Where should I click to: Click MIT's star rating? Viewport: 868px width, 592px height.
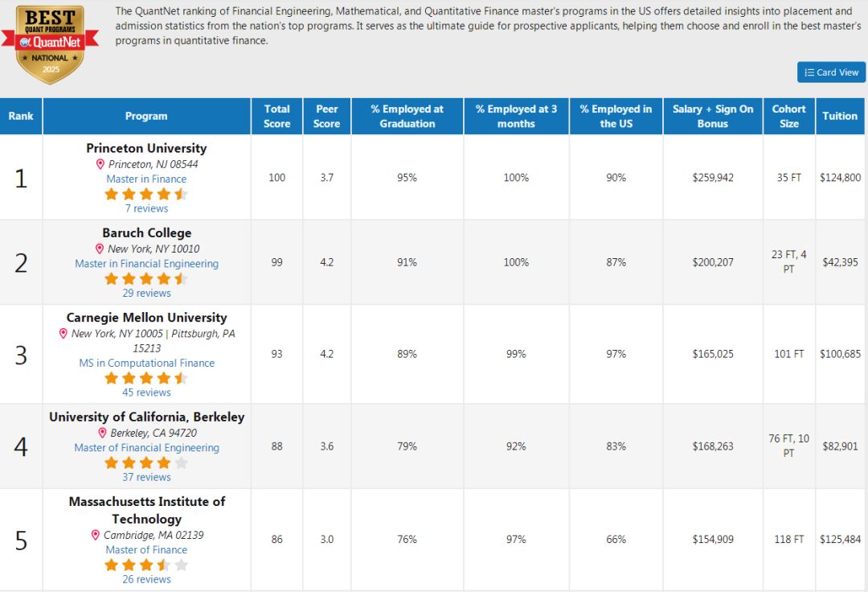146,565
